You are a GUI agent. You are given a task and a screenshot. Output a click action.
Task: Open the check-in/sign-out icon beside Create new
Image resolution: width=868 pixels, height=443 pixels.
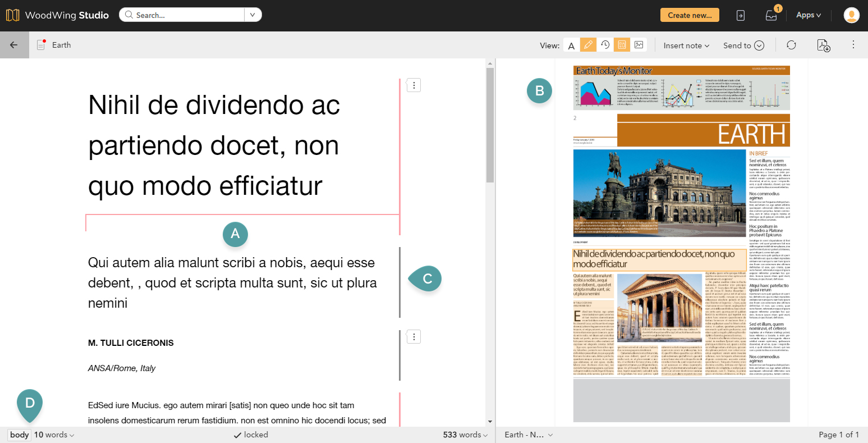click(740, 15)
